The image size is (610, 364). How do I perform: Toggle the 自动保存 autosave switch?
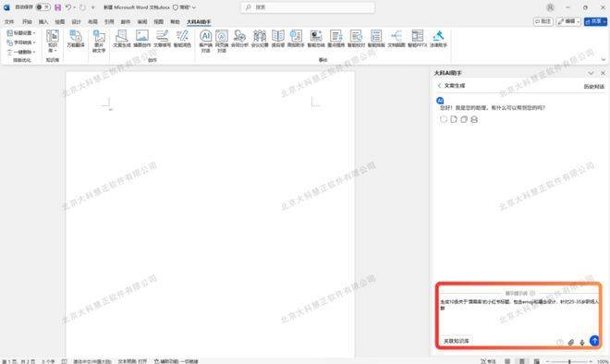pyautogui.click(x=43, y=7)
